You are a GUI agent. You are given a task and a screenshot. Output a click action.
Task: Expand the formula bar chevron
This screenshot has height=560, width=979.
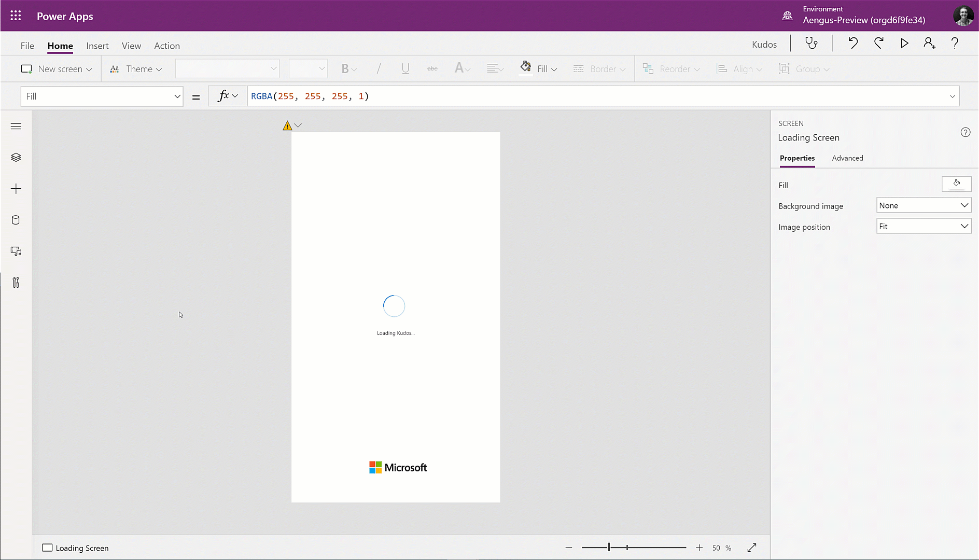point(952,96)
